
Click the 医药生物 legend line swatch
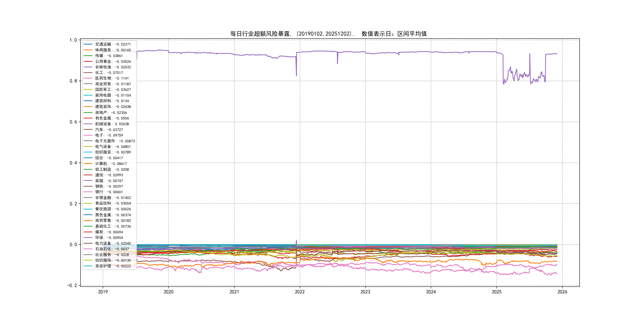click(x=88, y=78)
